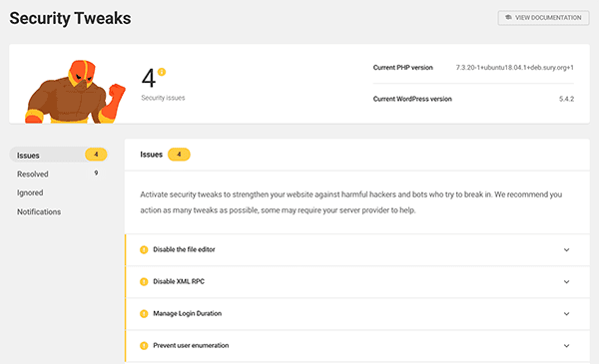
Task: Click the View Documentation button
Action: (x=543, y=18)
